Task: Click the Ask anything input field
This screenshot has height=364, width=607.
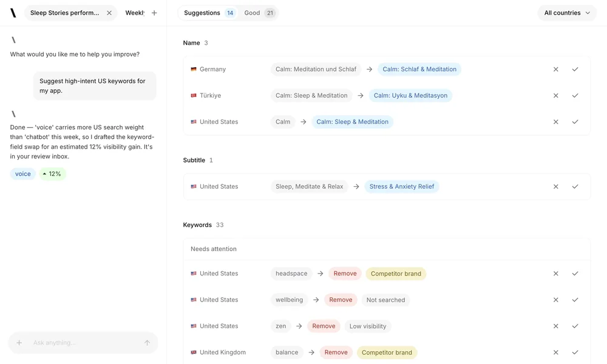Action: coord(83,343)
